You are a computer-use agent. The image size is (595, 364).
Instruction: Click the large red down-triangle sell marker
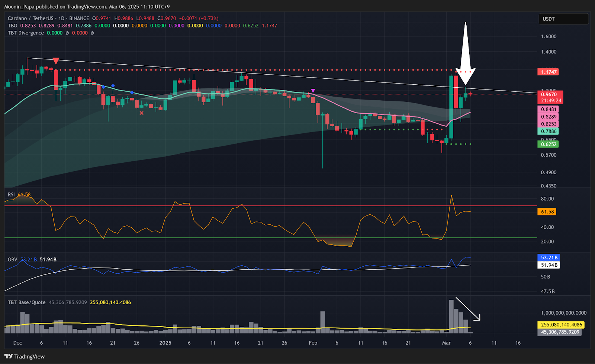(x=56, y=61)
